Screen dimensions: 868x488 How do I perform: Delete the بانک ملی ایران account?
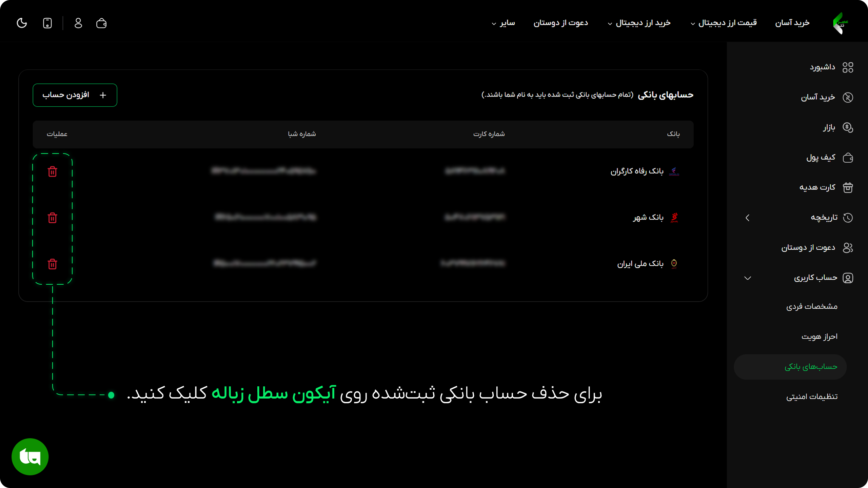pos(52,264)
